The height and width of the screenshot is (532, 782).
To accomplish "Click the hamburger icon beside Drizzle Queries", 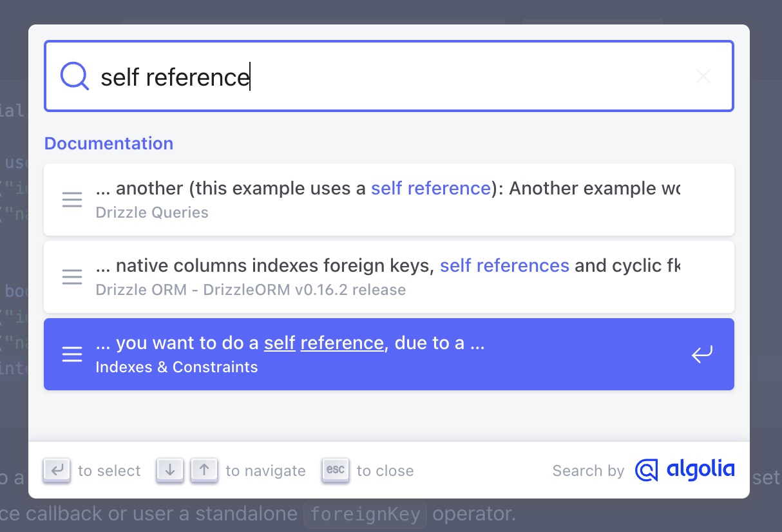I will [x=72, y=200].
